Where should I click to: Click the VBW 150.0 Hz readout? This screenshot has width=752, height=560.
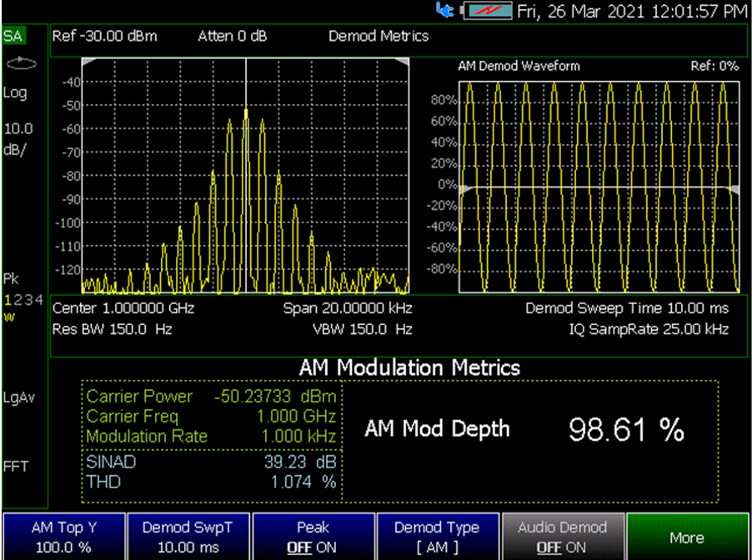tap(363, 329)
